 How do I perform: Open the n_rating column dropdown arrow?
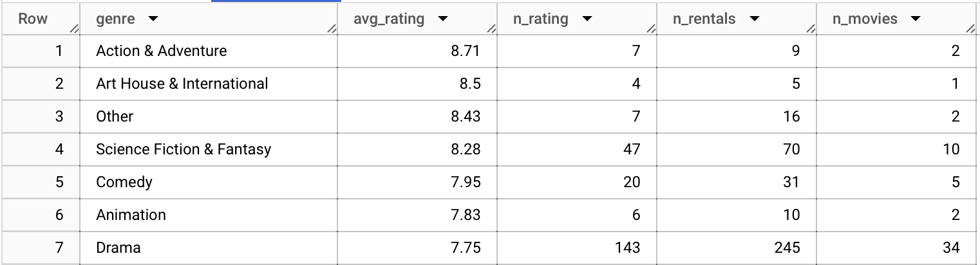point(586,19)
